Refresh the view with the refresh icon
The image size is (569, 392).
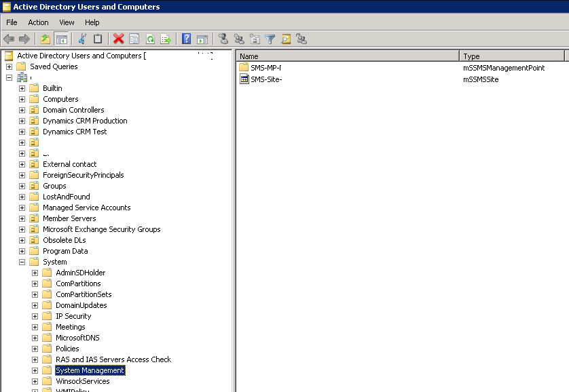pos(149,39)
